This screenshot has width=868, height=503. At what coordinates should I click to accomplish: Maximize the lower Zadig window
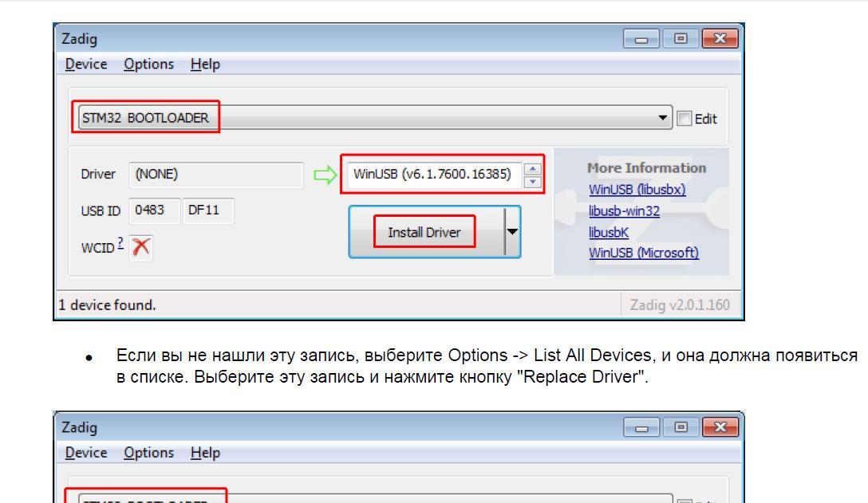(681, 429)
